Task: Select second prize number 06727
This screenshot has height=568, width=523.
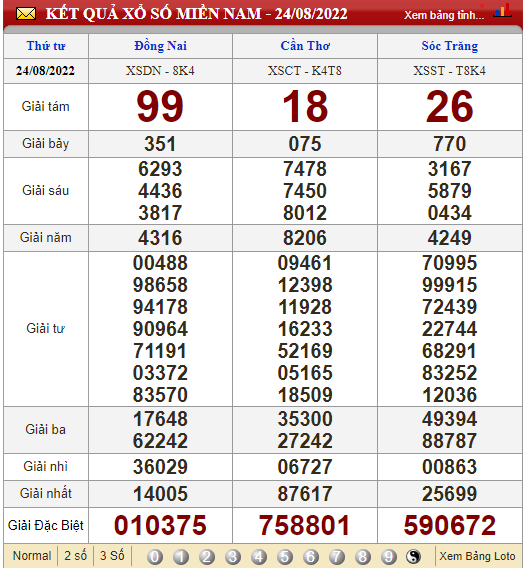Action: [x=305, y=467]
